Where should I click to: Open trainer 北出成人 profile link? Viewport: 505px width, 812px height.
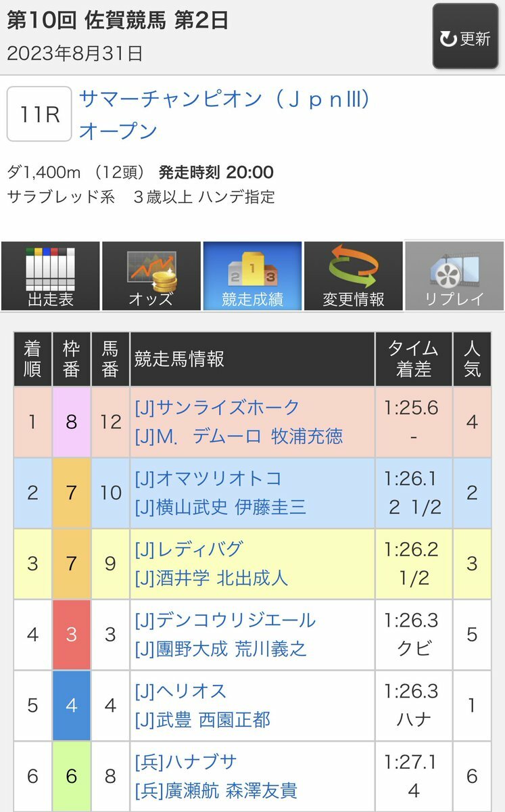pyautogui.click(x=252, y=578)
